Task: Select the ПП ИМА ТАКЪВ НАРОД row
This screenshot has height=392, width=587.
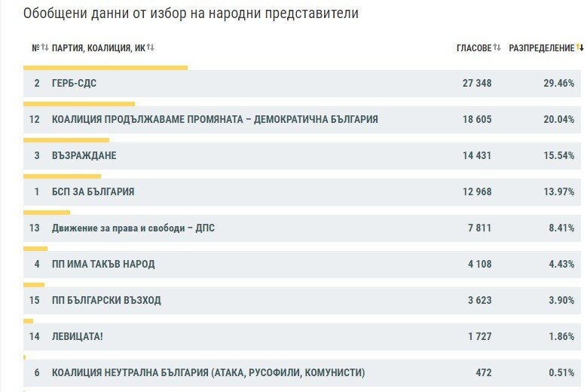Action: 301,264
